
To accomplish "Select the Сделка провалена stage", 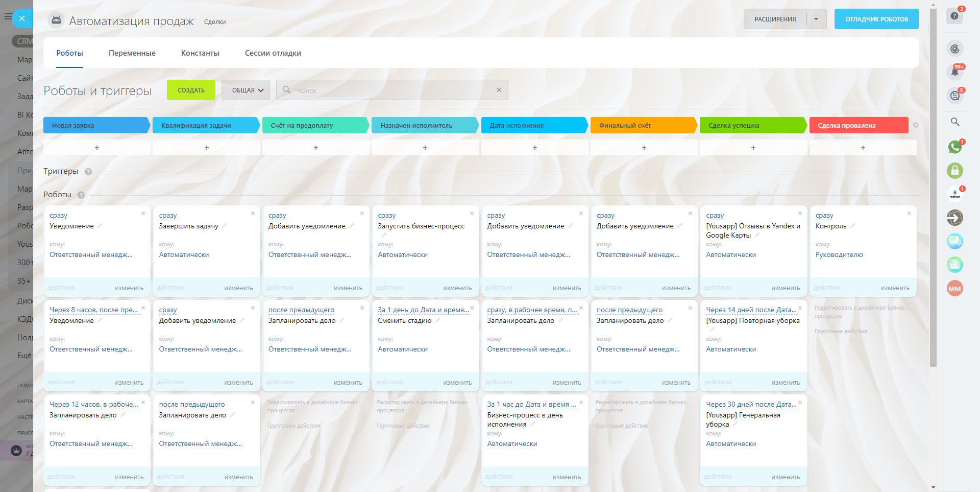I will pos(859,125).
